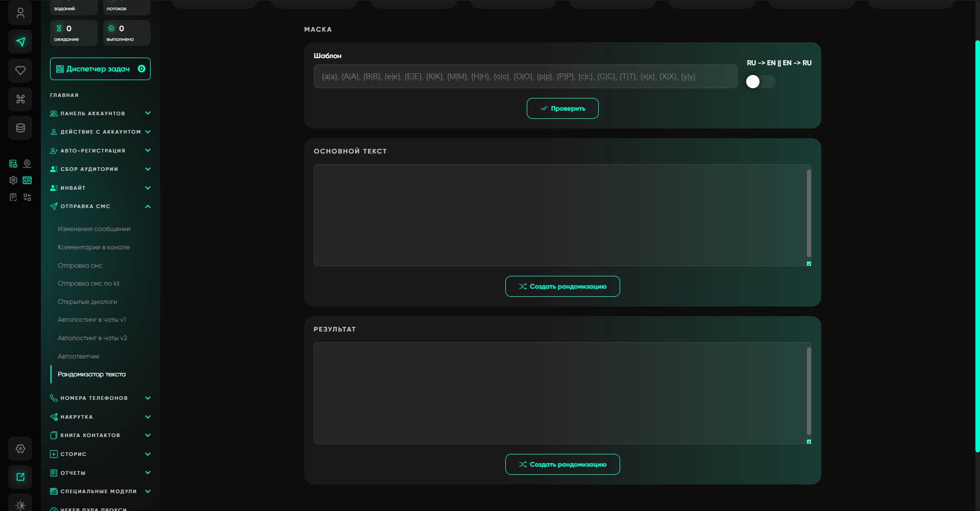Click the Шаблон mask input field
Image resolution: width=980 pixels, height=511 pixels.
click(x=525, y=76)
